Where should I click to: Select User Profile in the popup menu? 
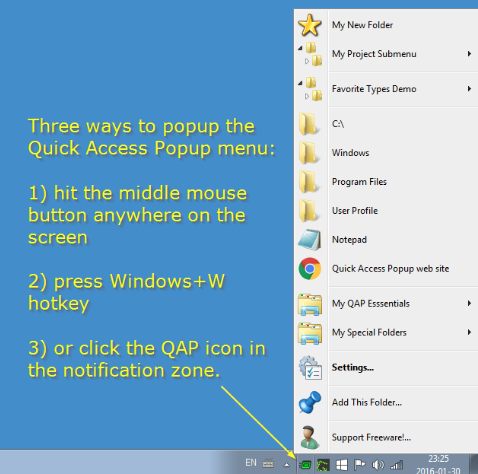[386, 211]
